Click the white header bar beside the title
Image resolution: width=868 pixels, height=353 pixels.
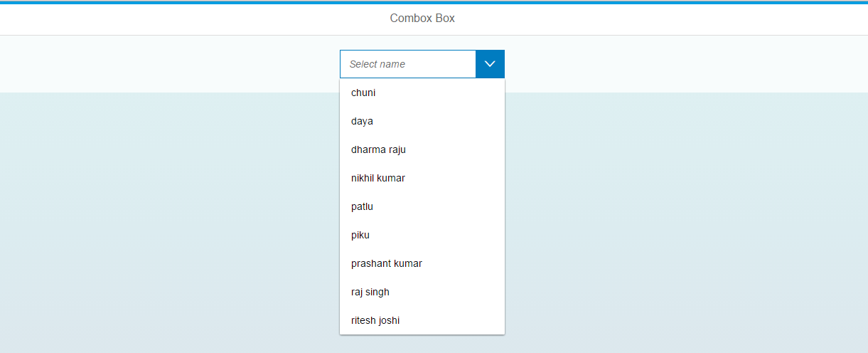click(640, 19)
